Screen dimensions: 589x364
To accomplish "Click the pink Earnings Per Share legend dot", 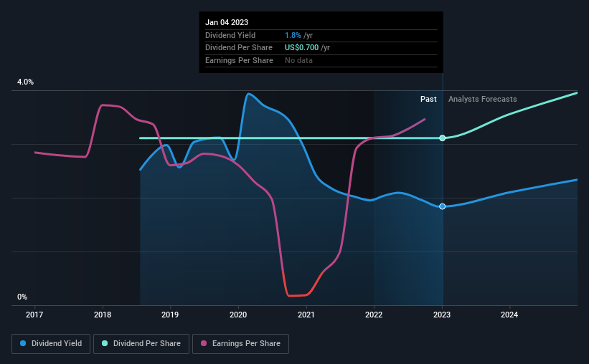I will click(x=204, y=343).
